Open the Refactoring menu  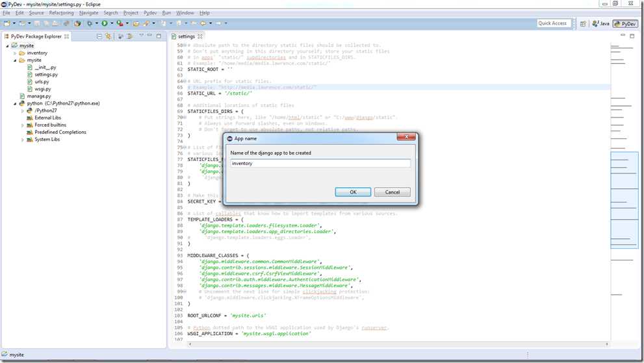(x=61, y=13)
